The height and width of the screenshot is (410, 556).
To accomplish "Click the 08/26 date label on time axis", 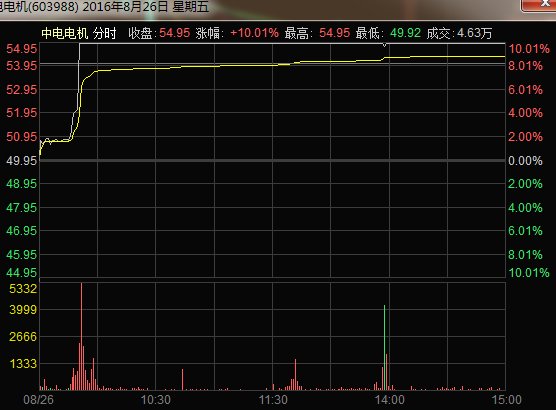I will 38,400.
